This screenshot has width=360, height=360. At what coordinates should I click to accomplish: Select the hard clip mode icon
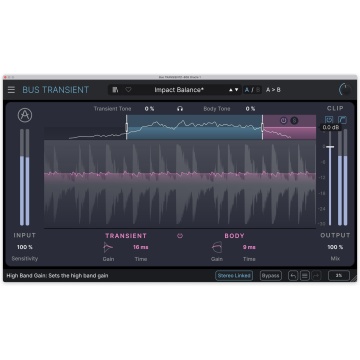click(x=342, y=120)
